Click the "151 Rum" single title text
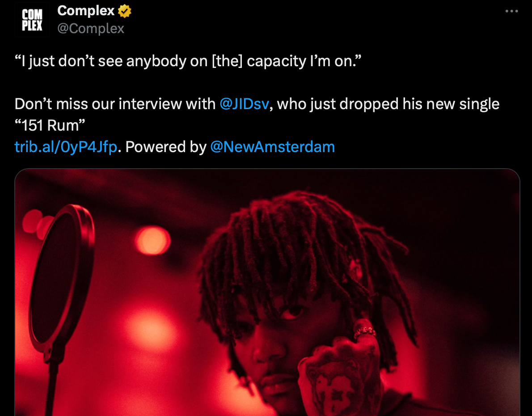 tap(50, 125)
